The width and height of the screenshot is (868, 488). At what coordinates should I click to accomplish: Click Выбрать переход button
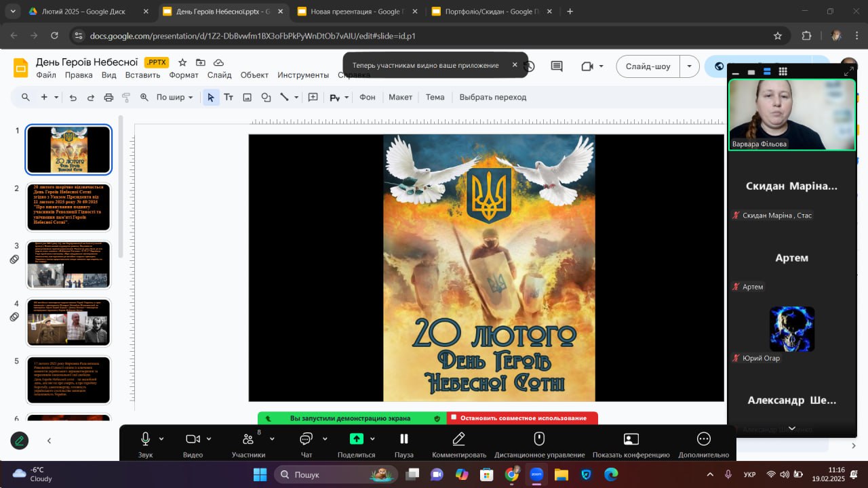[x=493, y=98]
